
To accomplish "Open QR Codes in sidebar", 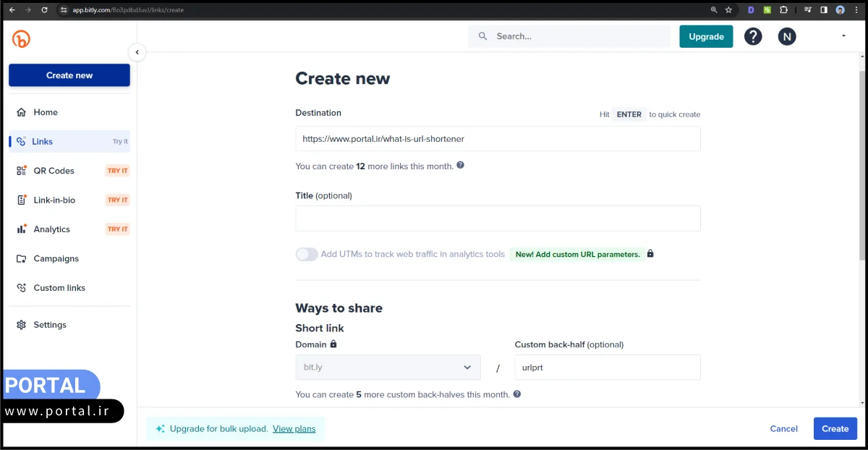I will tap(54, 171).
